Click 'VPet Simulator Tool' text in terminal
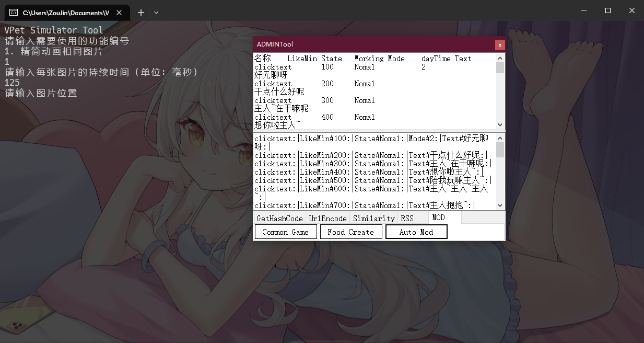 click(x=54, y=30)
